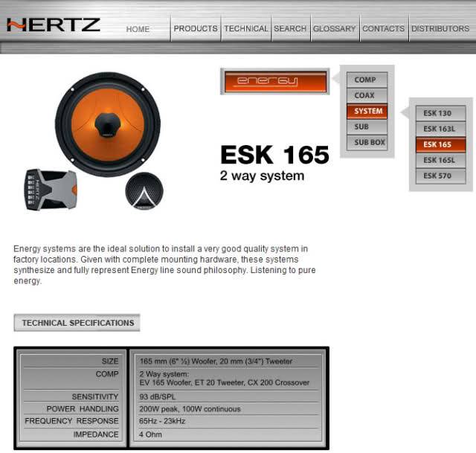
Task: Click the SIZE specification label
Action: pyautogui.click(x=110, y=362)
